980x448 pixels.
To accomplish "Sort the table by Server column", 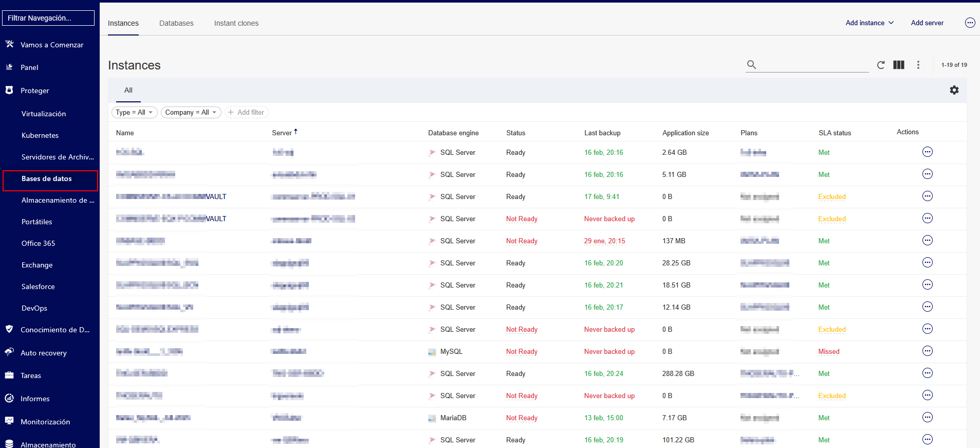I will [x=285, y=133].
